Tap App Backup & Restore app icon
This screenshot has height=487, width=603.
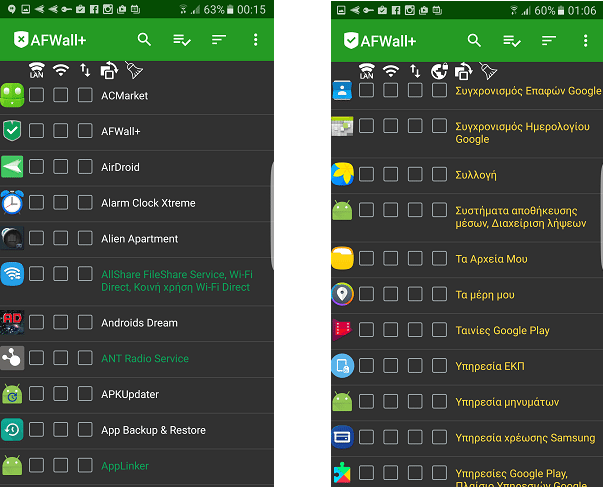(x=12, y=429)
